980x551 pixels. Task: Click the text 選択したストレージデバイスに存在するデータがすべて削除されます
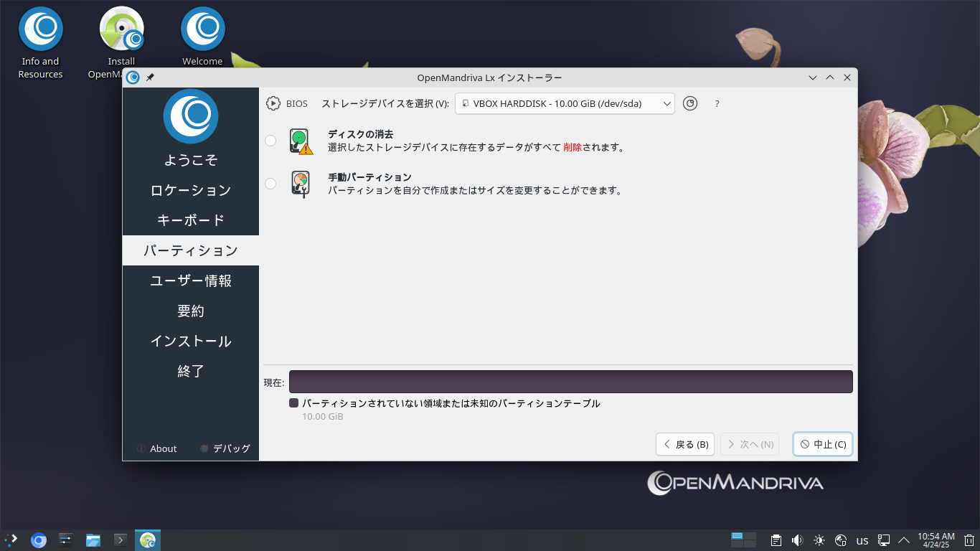(x=476, y=148)
